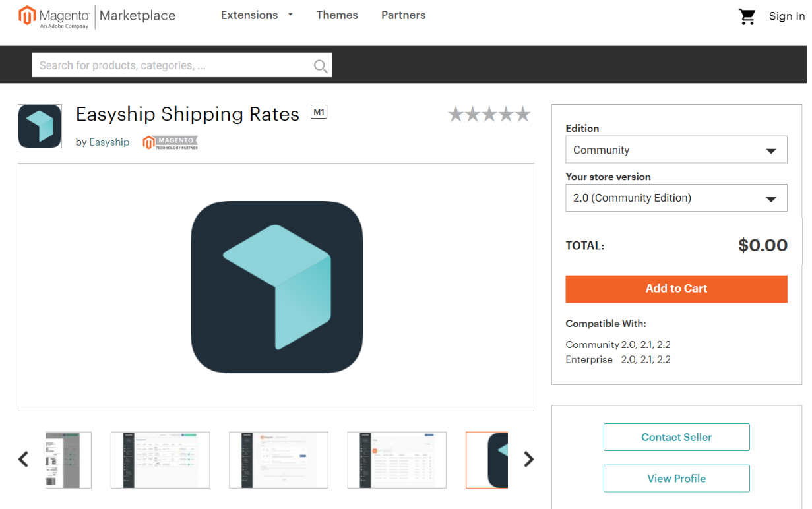The width and height of the screenshot is (812, 509).
Task: Click the Add to Cart button
Action: tap(676, 289)
